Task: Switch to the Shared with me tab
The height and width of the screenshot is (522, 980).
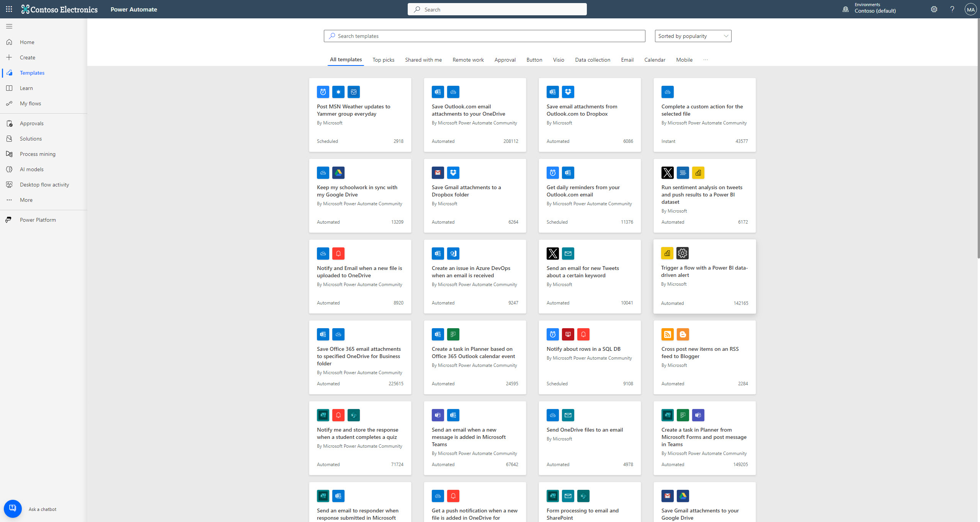Action: 423,60
